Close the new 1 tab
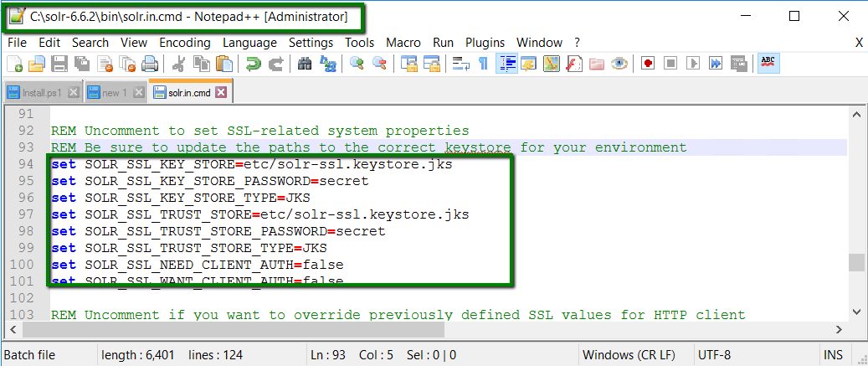Screen dimensions: 868x366 (139, 92)
